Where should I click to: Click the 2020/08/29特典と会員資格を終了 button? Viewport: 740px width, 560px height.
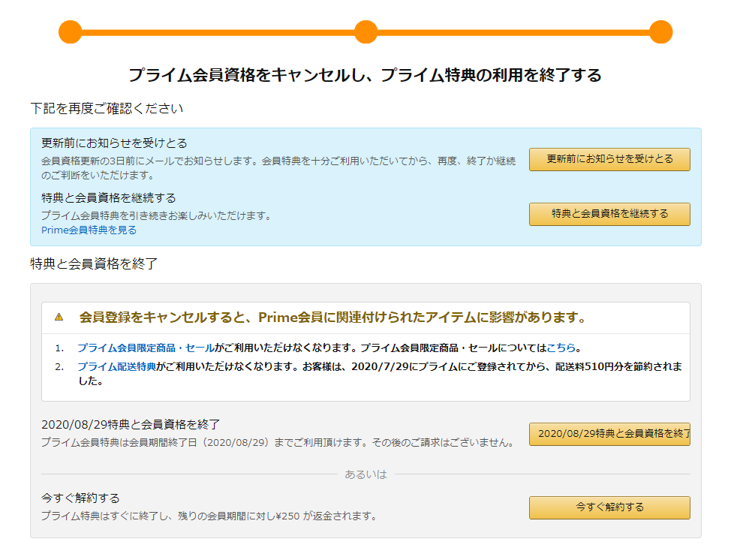(x=609, y=434)
